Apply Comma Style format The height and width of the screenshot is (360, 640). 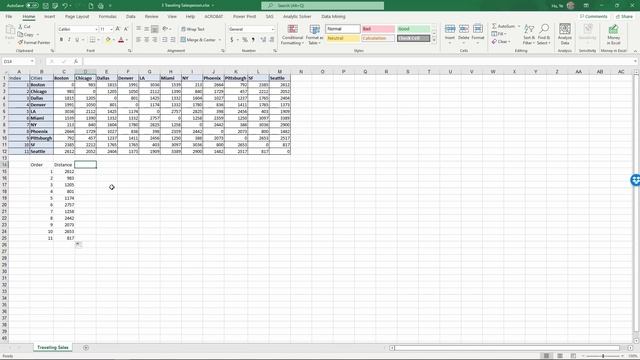[x=253, y=40]
